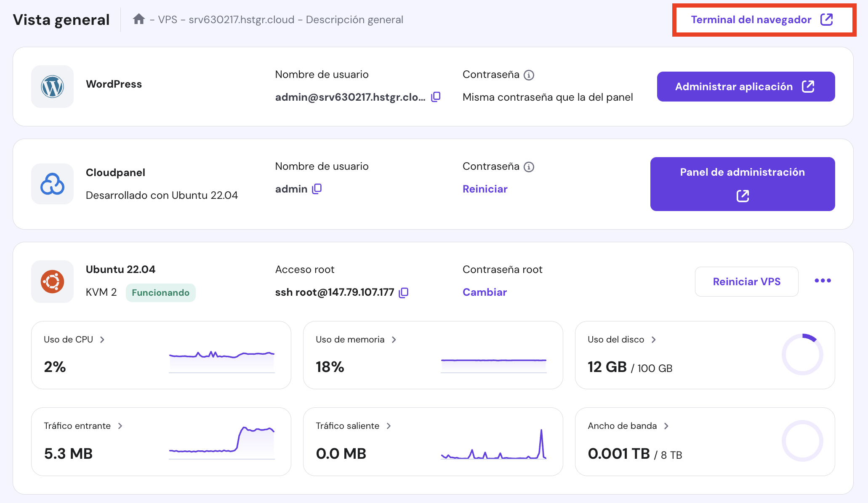Click Reiniciar VPS
Image resolution: width=868 pixels, height=503 pixels.
pos(746,281)
